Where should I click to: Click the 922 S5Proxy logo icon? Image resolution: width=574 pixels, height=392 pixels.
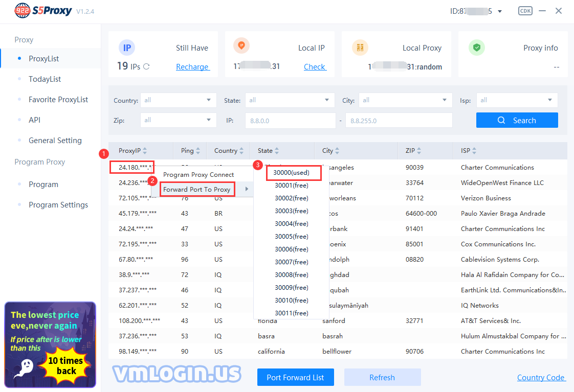tap(21, 10)
